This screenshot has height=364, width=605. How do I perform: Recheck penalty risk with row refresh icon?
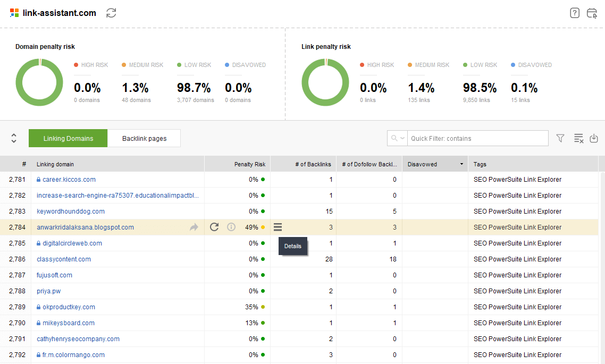click(x=214, y=227)
